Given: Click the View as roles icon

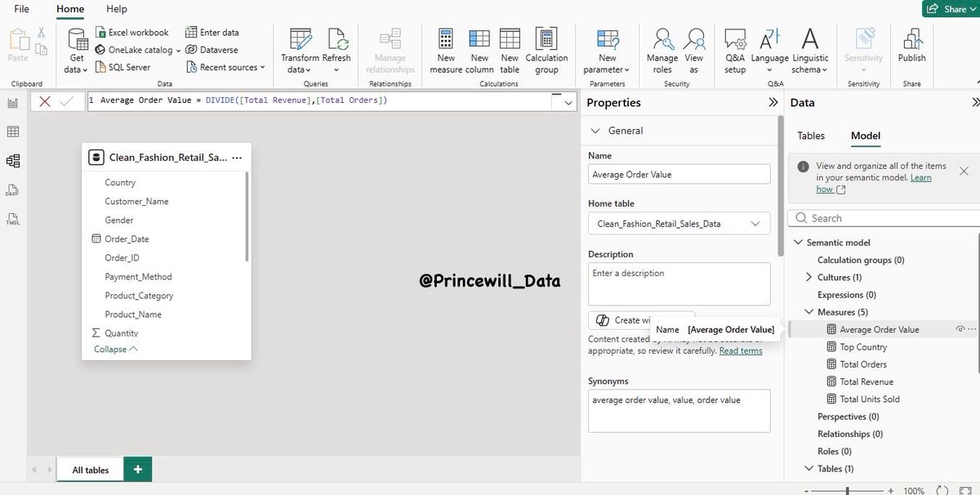Looking at the screenshot, I should pos(695,38).
